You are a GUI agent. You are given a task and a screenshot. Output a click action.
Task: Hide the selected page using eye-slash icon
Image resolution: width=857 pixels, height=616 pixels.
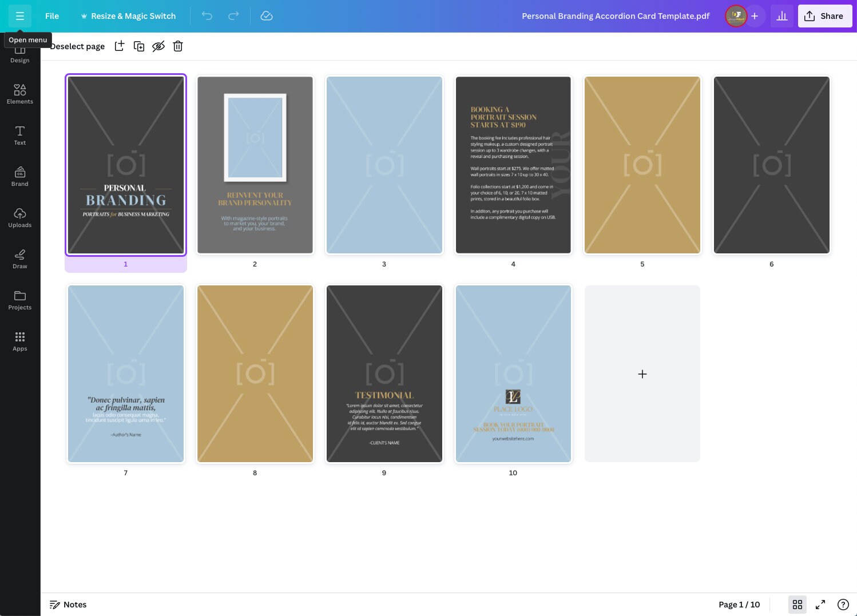click(158, 46)
